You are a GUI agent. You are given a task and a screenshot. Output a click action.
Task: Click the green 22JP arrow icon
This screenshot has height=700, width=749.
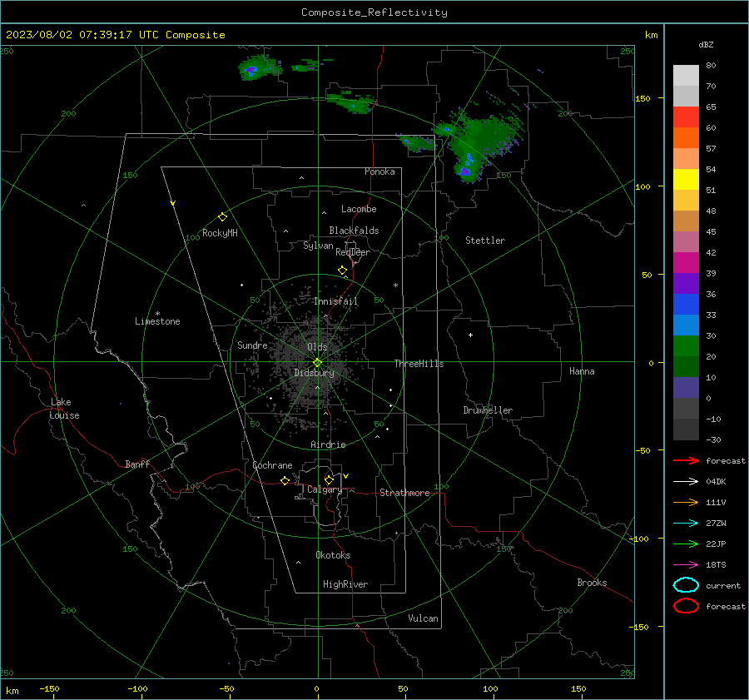686,544
